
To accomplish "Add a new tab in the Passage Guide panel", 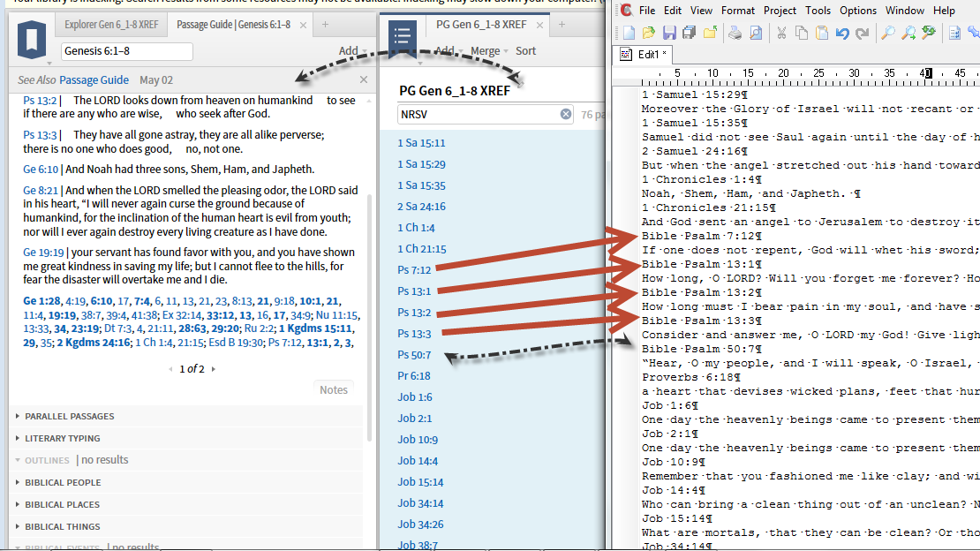I will tap(325, 25).
